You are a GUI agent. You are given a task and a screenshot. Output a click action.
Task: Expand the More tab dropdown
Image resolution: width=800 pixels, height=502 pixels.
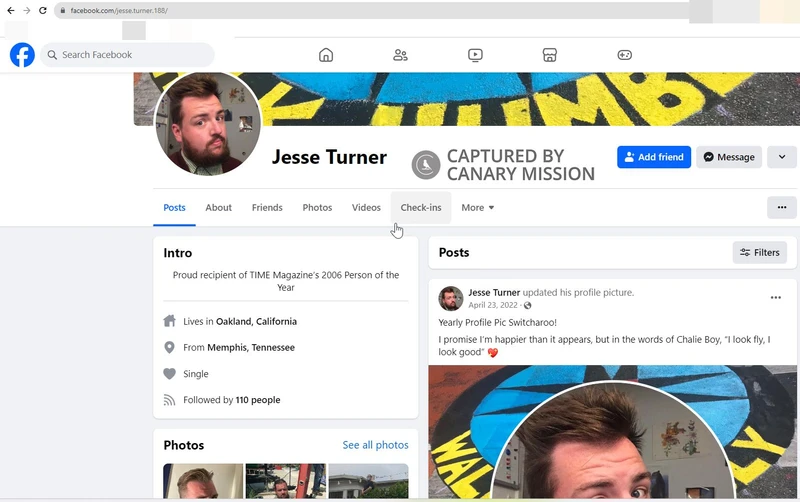tap(478, 208)
